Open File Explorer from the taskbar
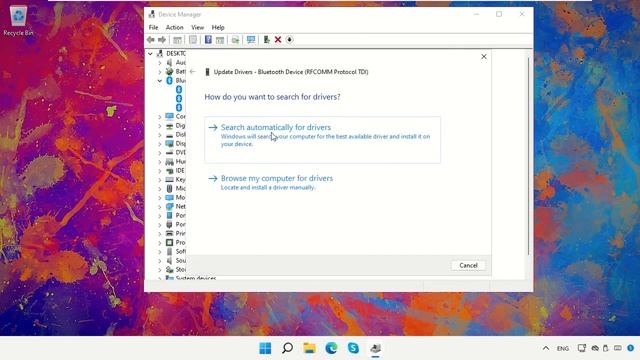The height and width of the screenshot is (360, 640). (x=309, y=348)
